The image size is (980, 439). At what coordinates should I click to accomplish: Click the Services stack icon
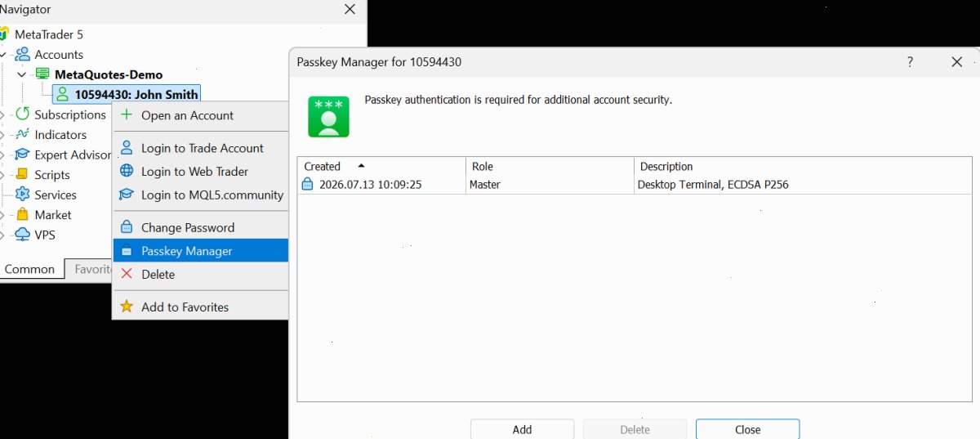(x=23, y=195)
